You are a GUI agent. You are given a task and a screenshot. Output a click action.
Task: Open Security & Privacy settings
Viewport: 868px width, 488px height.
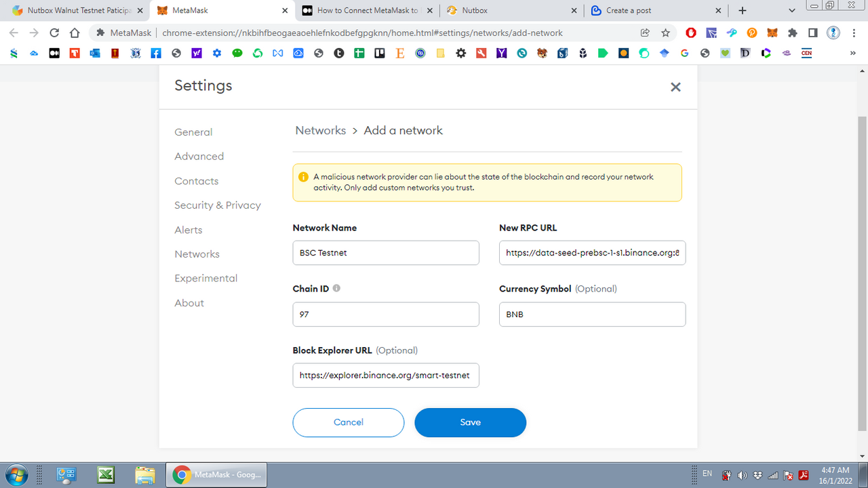[x=218, y=205]
